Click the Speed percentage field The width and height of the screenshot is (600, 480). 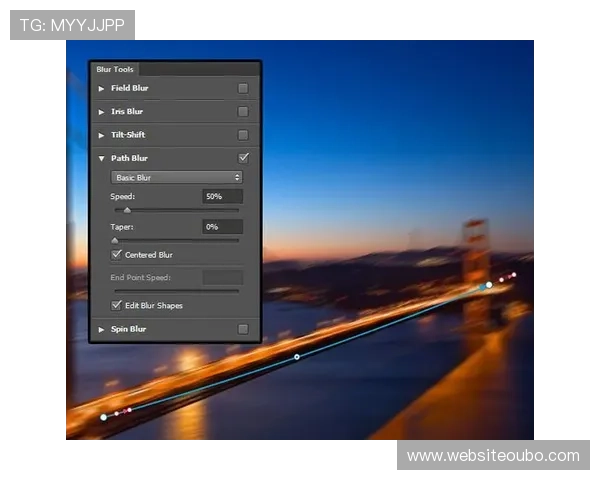(x=221, y=197)
